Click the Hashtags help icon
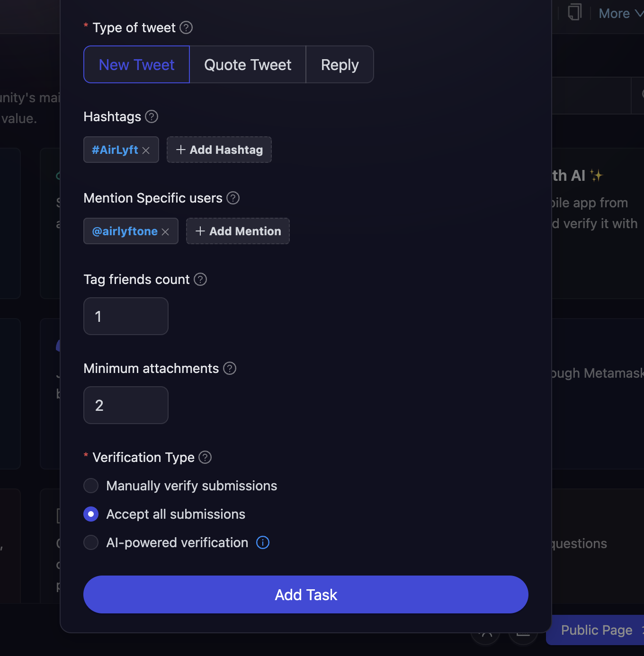This screenshot has height=656, width=644. coord(151,116)
